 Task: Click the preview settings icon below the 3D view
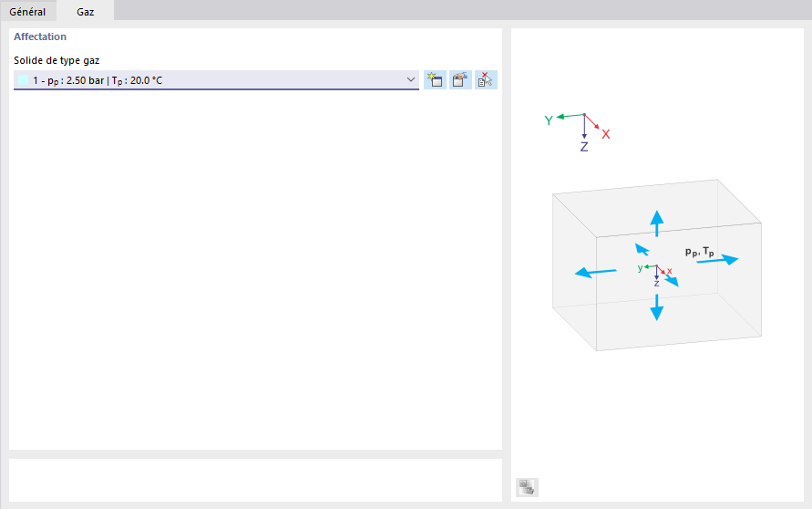[527, 487]
